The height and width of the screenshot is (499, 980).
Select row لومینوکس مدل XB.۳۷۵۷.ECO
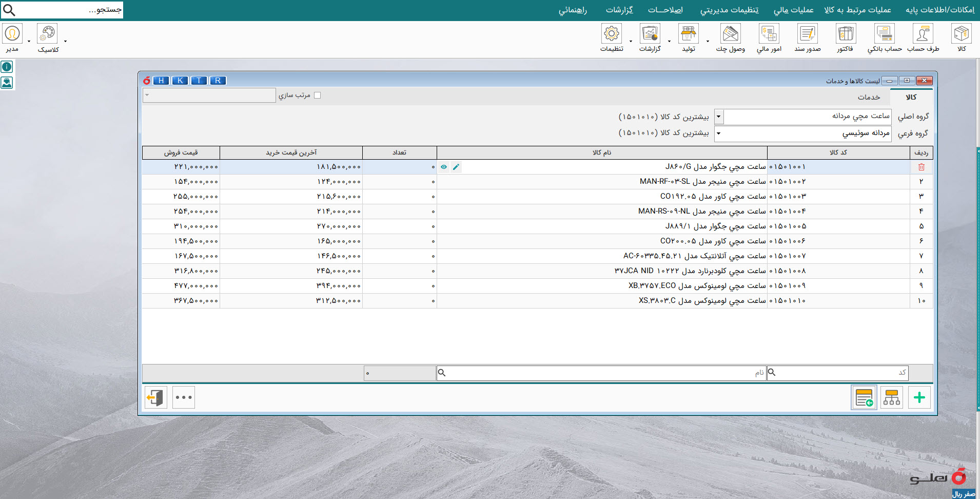point(537,286)
